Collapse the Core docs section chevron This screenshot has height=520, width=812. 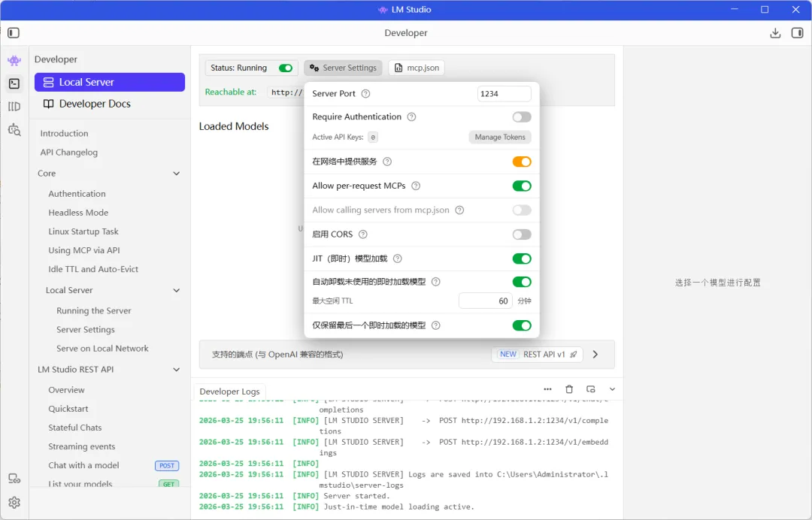coord(176,174)
